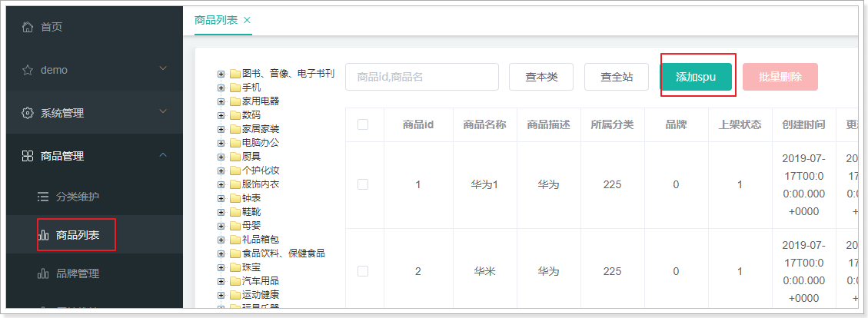Click the grid icon for 商品管理
Viewport: 868px width, 318px height.
click(28, 156)
